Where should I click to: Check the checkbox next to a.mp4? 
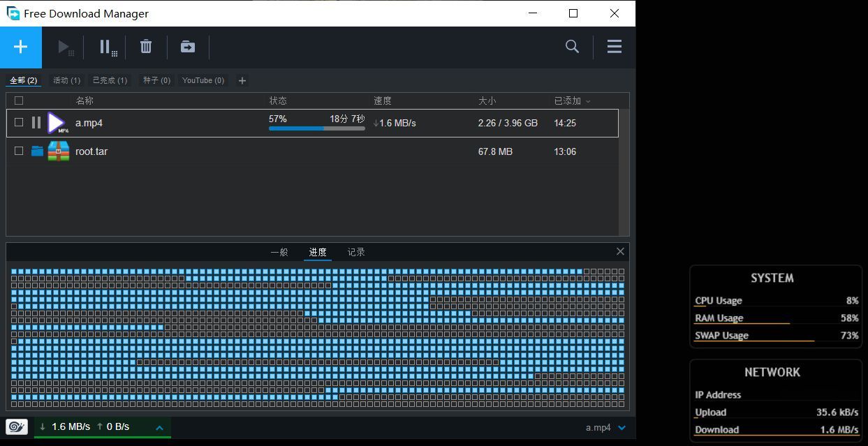pyautogui.click(x=19, y=123)
